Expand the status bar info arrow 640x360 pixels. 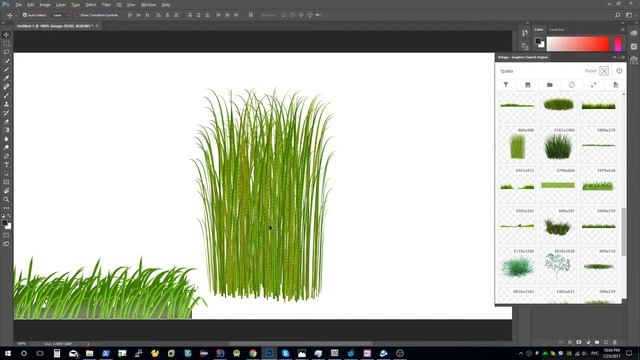pos(88,344)
